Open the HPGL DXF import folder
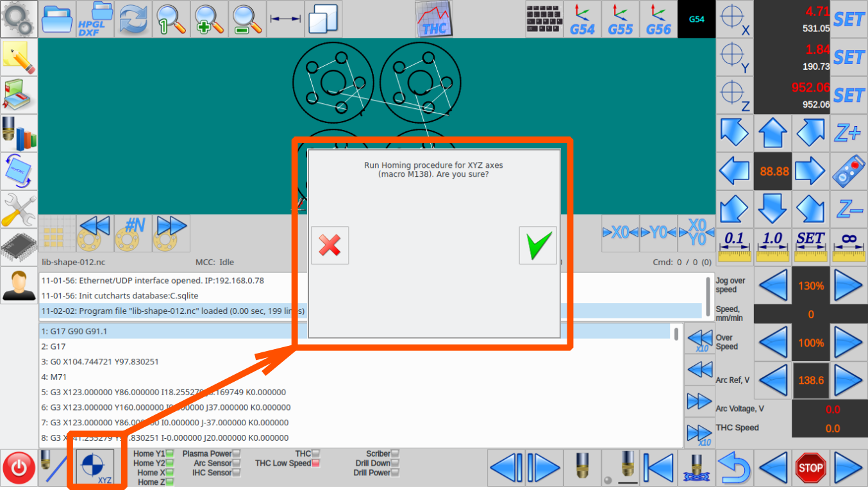The image size is (868, 490). click(x=96, y=19)
